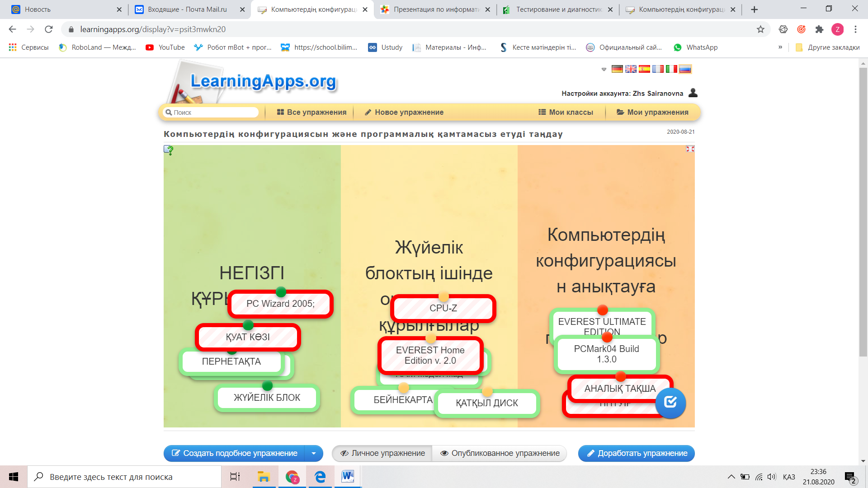The width and height of the screenshot is (868, 488).
Task: Click the Windows taskbar search box
Action: [x=124, y=477]
